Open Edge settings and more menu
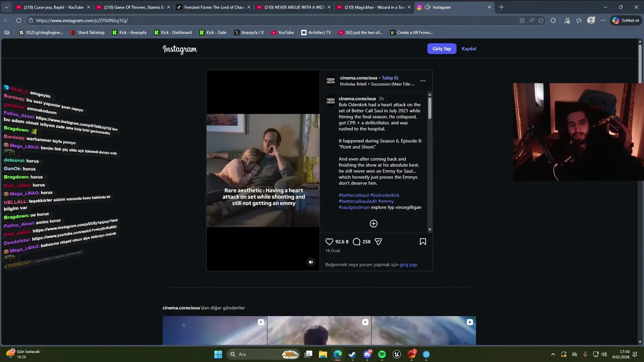Viewport: 644px width, 362px height. (603, 21)
